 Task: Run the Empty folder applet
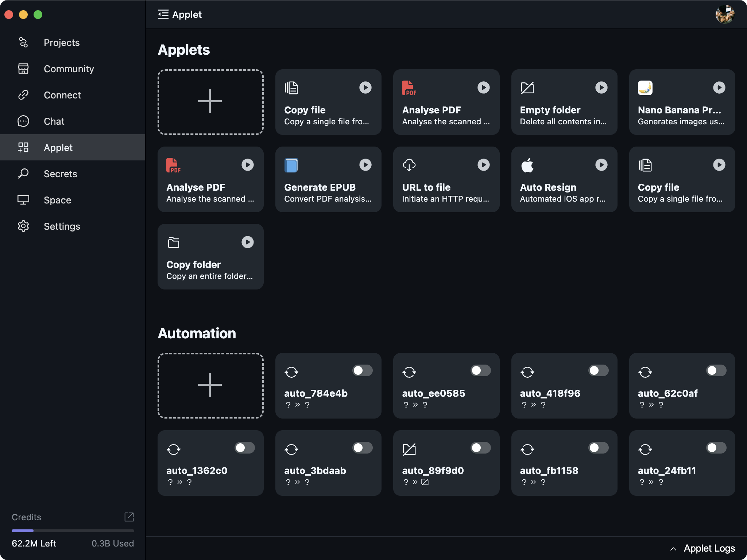point(601,87)
